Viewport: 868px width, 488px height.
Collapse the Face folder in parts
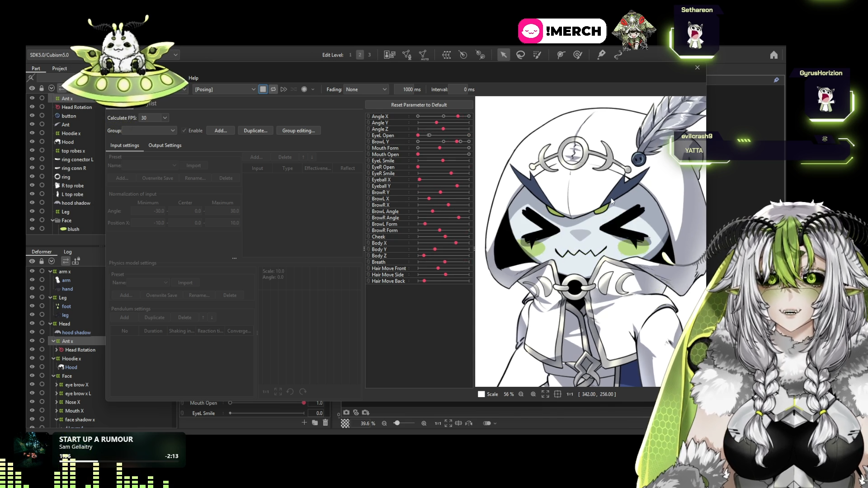[x=52, y=221]
